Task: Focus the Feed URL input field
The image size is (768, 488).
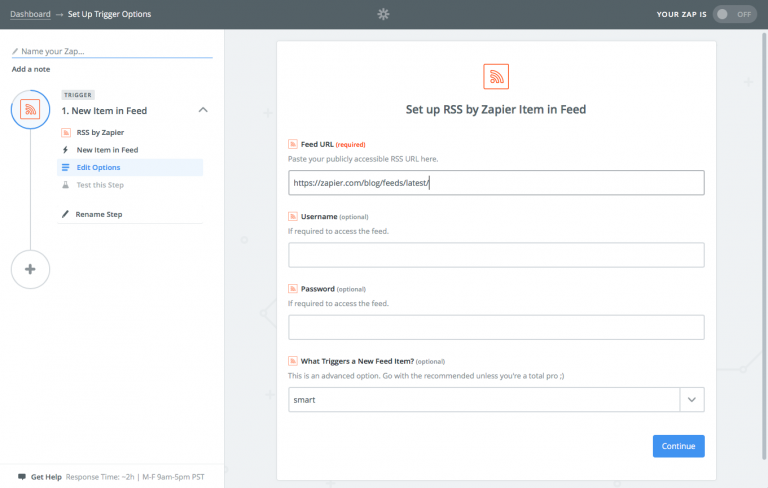Action: coord(496,183)
